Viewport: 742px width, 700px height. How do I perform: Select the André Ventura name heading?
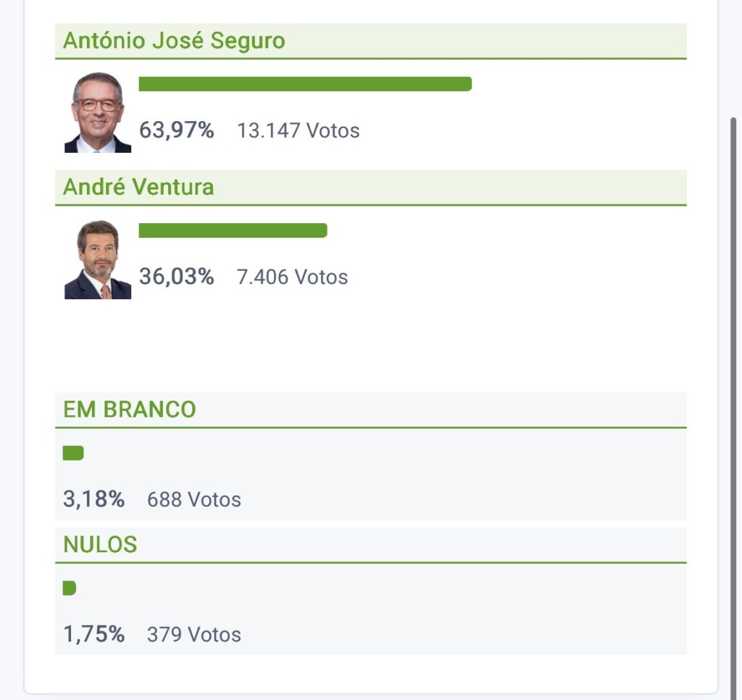point(138,187)
